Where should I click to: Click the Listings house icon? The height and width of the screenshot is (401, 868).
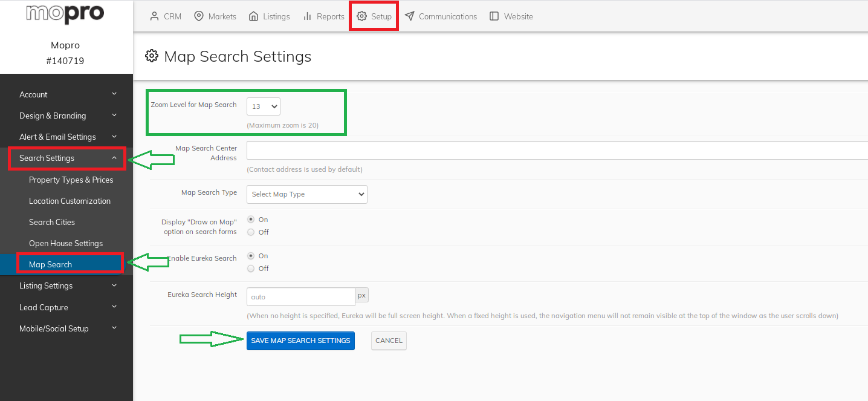click(x=253, y=16)
